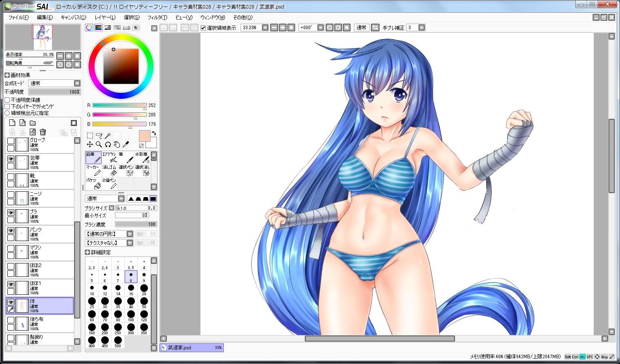This screenshot has height=364, width=620.
Task: Activate the eyedropper color picker tool
Action: click(x=126, y=144)
